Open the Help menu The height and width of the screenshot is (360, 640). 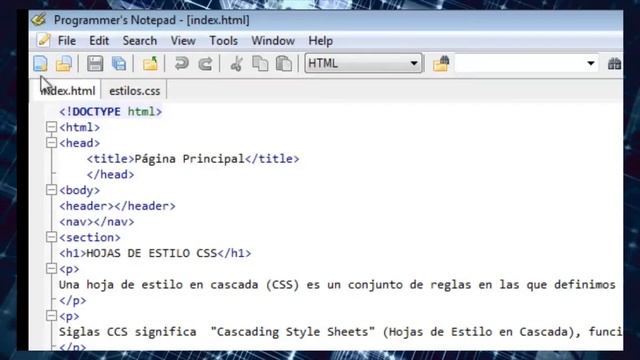pos(320,41)
